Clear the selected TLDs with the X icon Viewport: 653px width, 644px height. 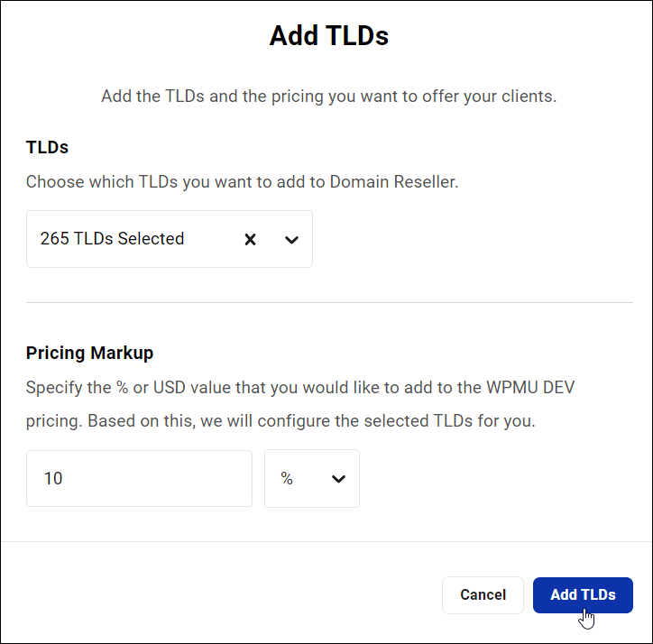[x=251, y=239]
